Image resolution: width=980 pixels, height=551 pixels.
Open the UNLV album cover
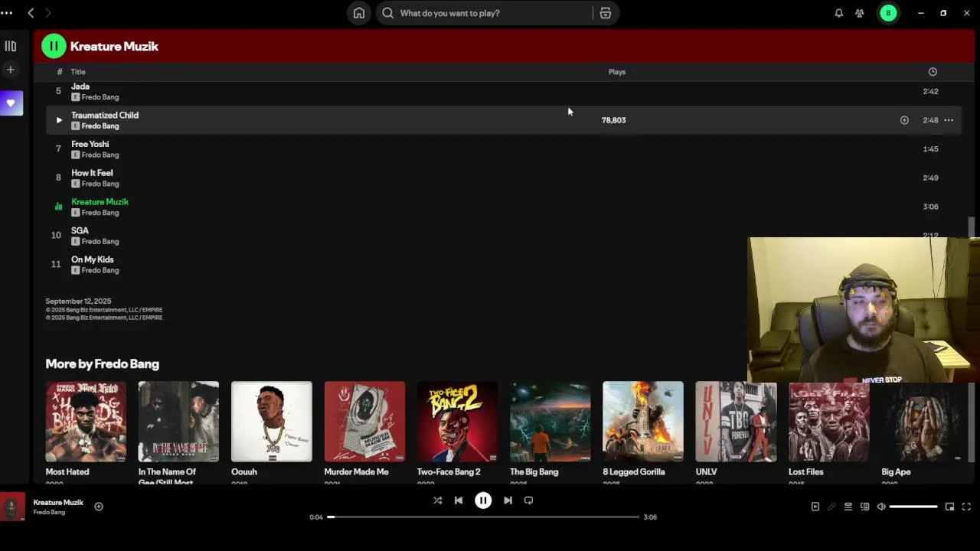click(736, 422)
